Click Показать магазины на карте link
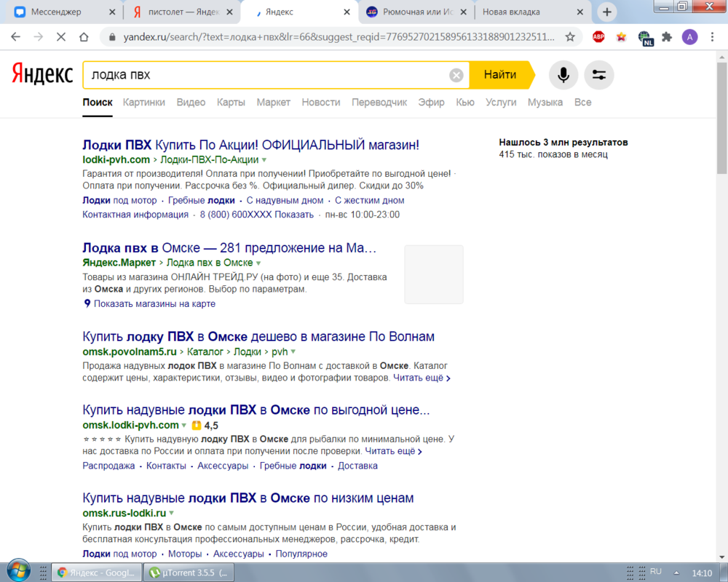 [x=154, y=303]
